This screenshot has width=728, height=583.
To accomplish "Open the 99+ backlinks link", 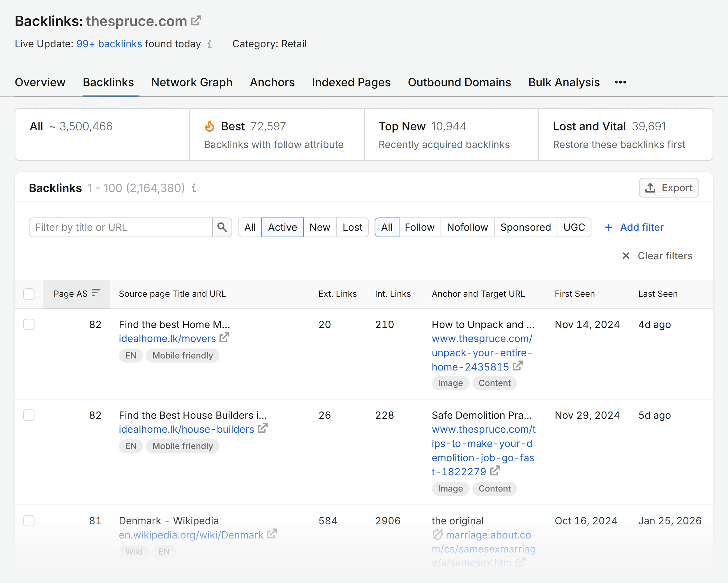I will [109, 44].
